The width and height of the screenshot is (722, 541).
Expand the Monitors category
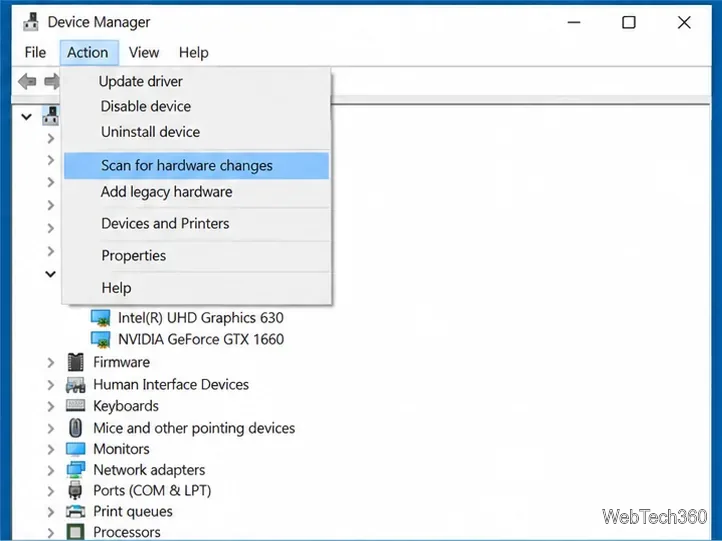pos(51,449)
